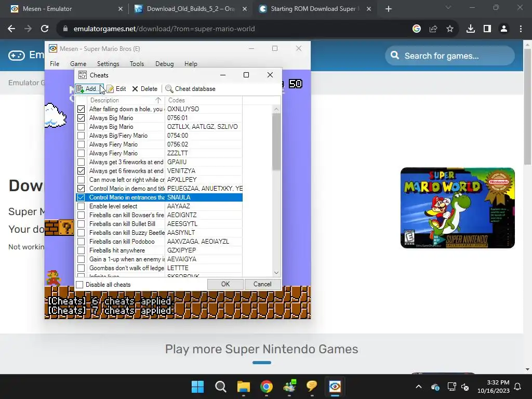Image resolution: width=532 pixels, height=399 pixels.
Task: Click Cancel in Cheats dialog
Action: 262,284
